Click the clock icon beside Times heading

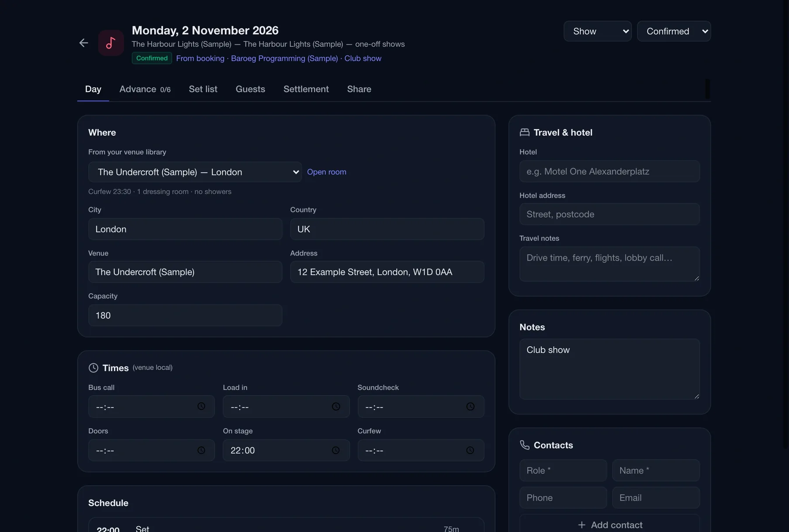(93, 368)
